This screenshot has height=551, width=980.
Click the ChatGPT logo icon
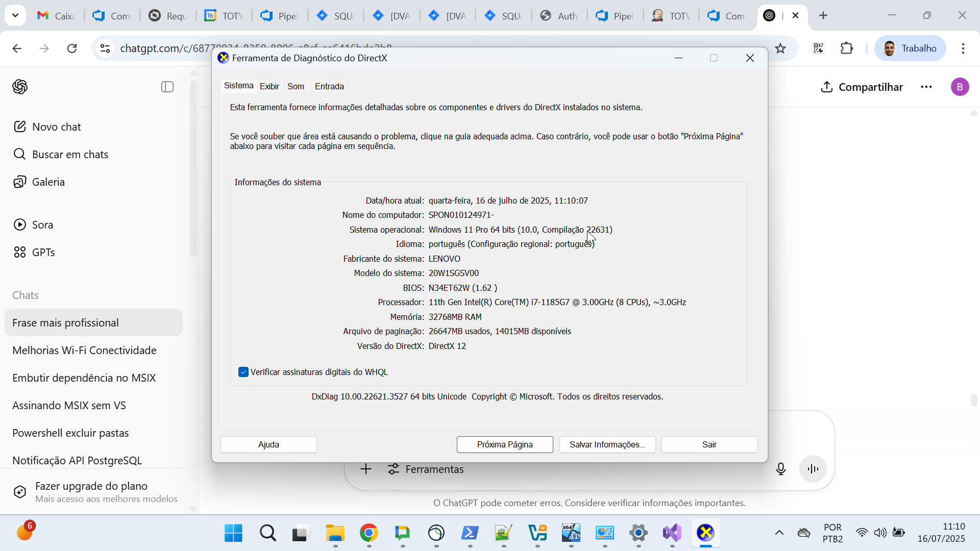(x=20, y=87)
